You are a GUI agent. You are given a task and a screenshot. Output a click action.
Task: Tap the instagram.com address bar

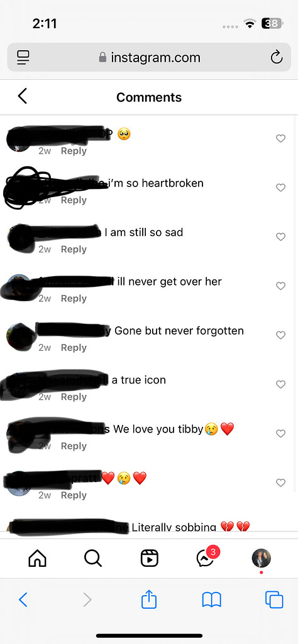point(149,57)
